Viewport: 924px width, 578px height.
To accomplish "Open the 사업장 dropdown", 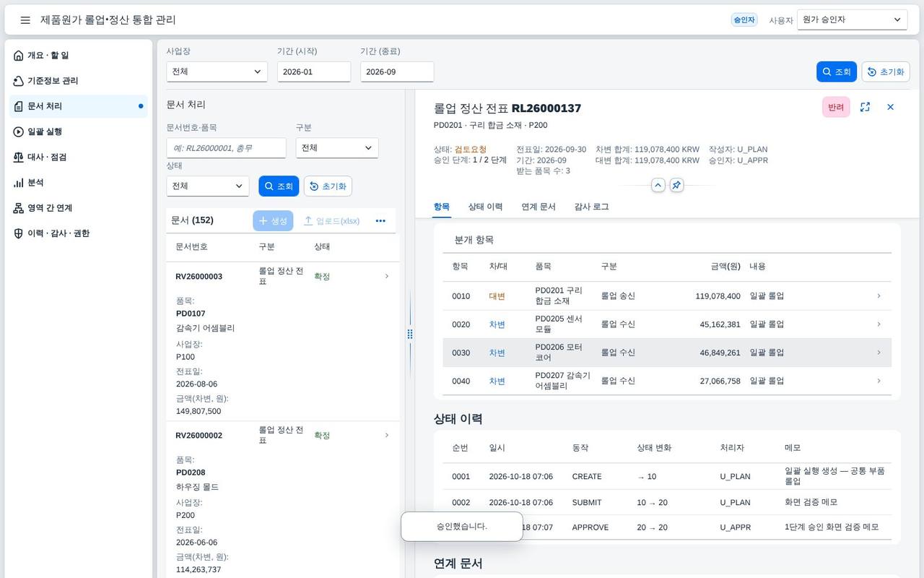I will click(217, 72).
